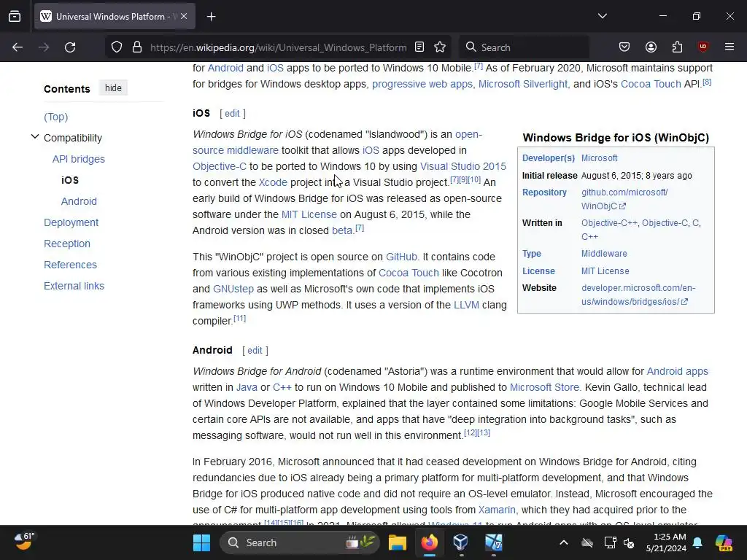
Task: Open Firefox account menu icon
Action: tap(651, 47)
